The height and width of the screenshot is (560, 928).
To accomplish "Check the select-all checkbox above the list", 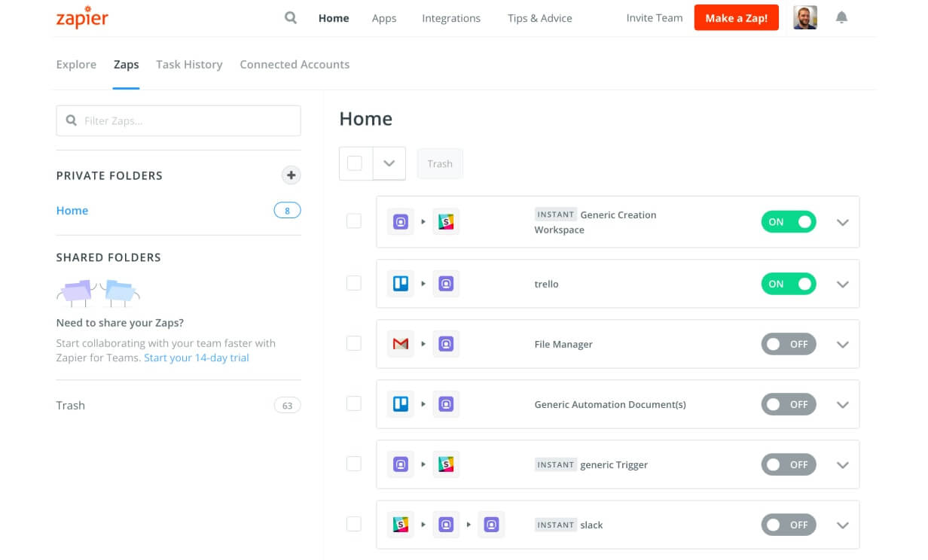I will coord(355,163).
